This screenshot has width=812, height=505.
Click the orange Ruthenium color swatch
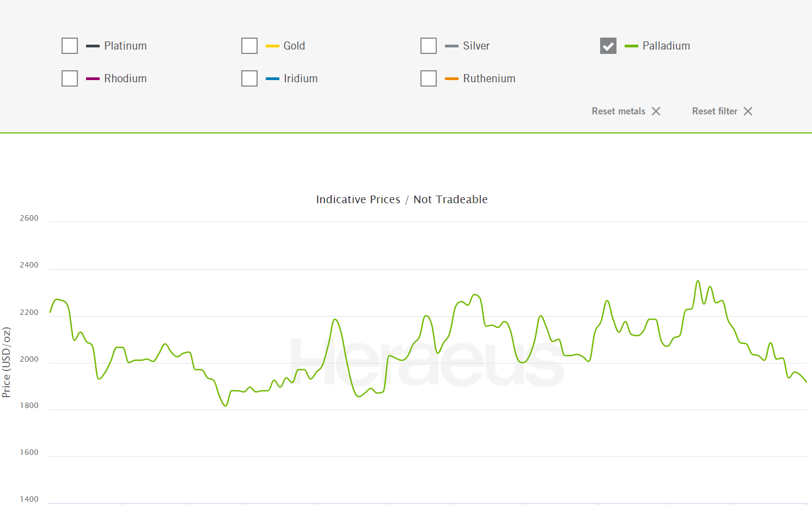[x=451, y=79]
